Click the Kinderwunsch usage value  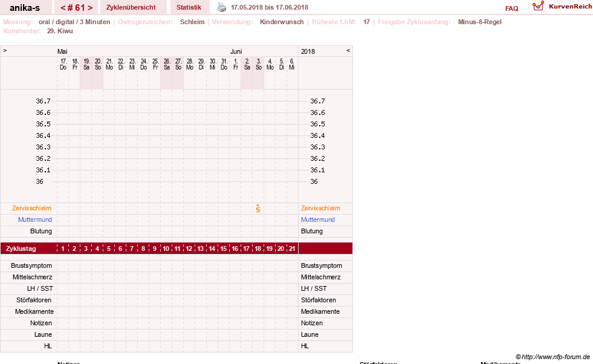click(282, 22)
